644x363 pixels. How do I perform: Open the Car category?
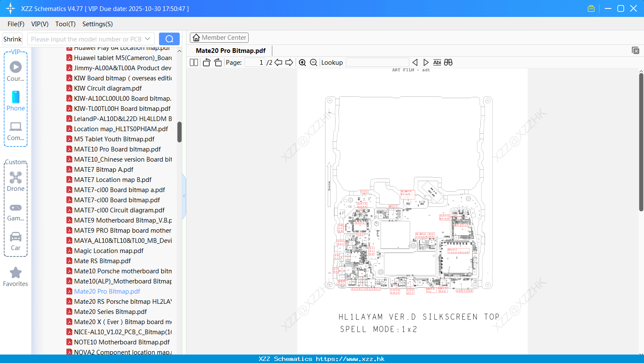16,241
